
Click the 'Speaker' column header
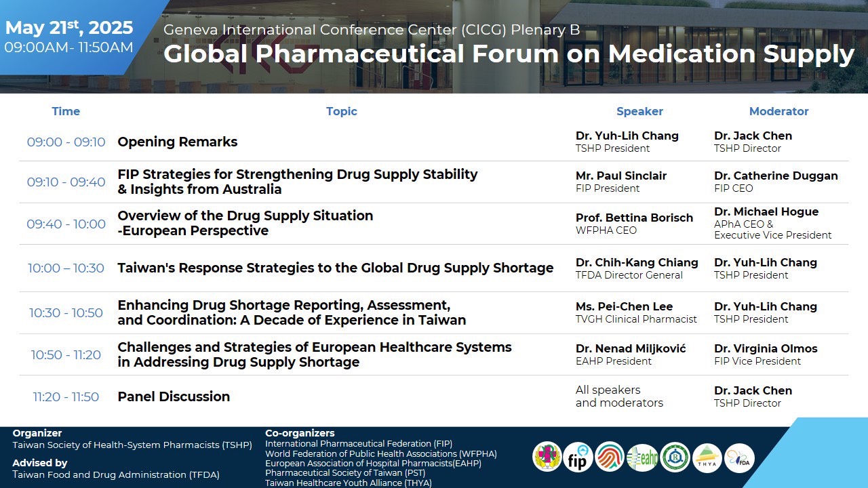pos(639,111)
